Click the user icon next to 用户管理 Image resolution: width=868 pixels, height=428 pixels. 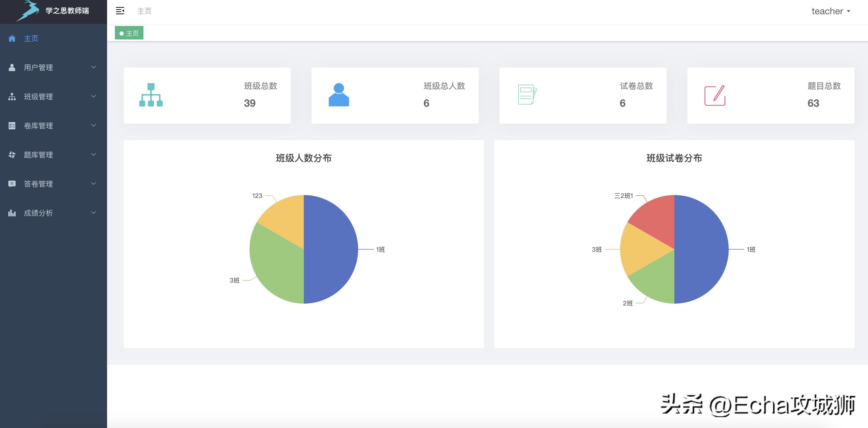pos(12,67)
